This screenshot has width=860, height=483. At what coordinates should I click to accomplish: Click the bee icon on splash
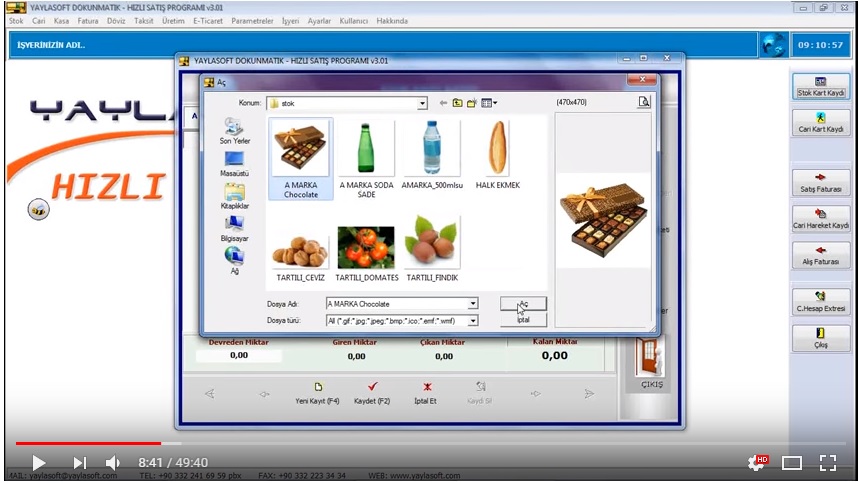[x=38, y=209]
